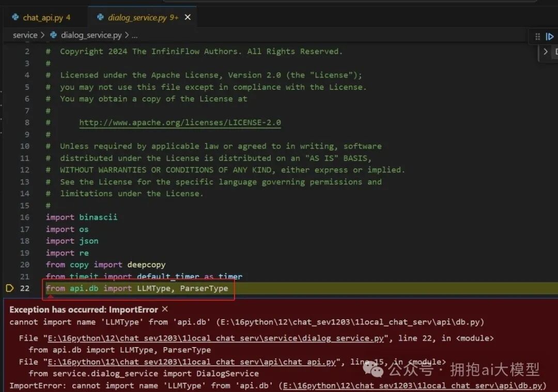The image size is (558, 392).
Task: Close the dialog_service.py editor tab
Action: 187,17
